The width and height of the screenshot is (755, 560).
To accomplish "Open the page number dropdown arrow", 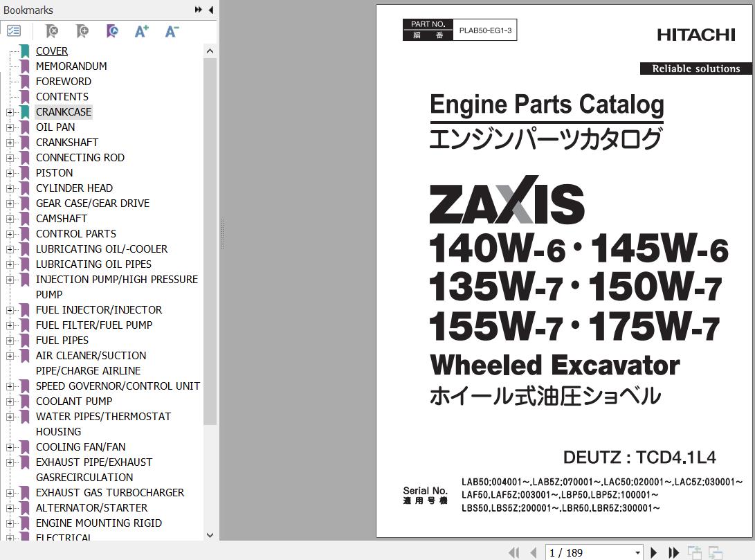I will click(x=637, y=553).
